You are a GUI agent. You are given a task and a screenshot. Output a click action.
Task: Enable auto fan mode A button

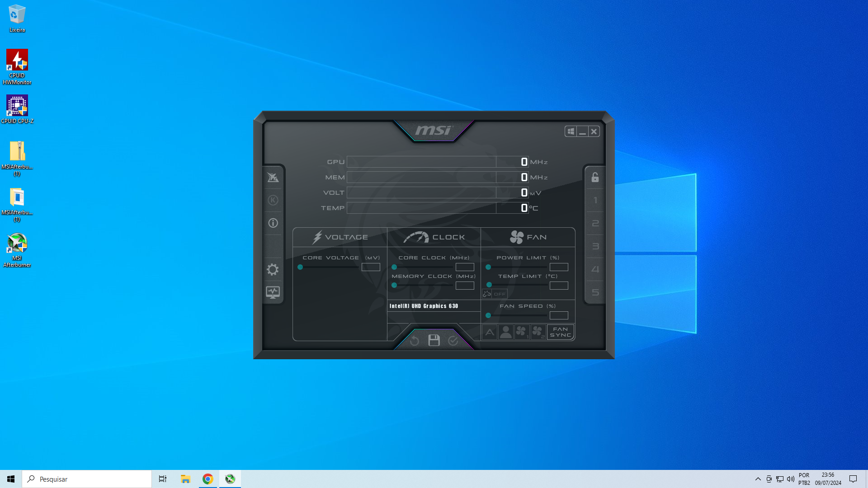(490, 332)
